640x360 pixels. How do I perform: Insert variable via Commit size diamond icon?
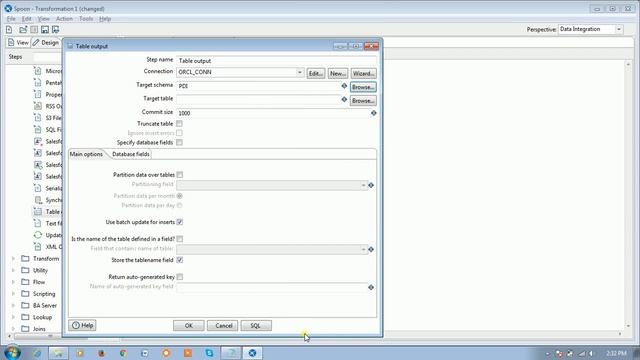(x=373, y=113)
